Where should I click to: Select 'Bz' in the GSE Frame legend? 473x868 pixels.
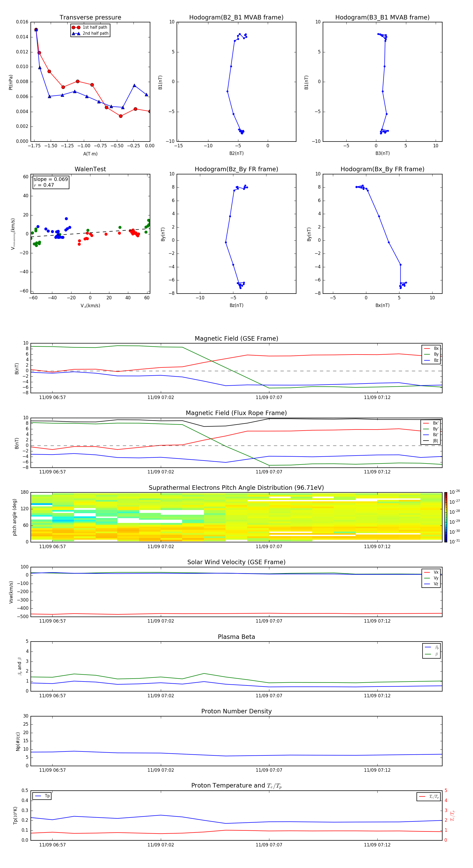[x=431, y=360]
